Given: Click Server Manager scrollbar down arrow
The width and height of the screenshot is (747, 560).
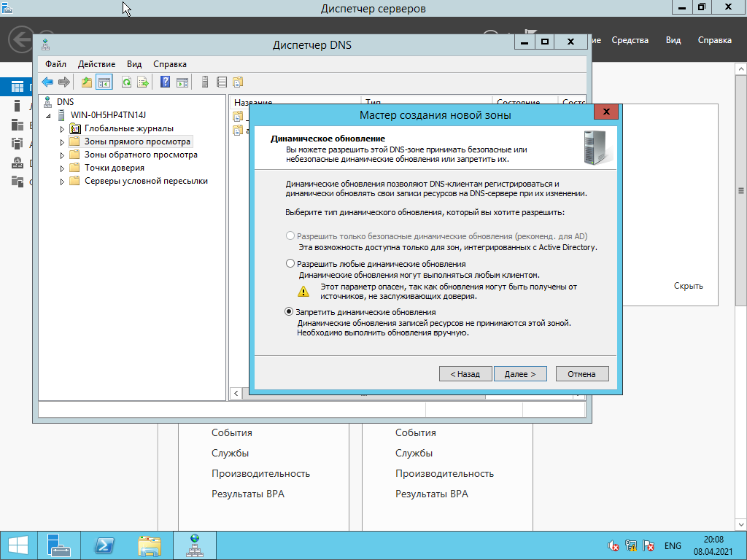Looking at the screenshot, I should point(741,525).
